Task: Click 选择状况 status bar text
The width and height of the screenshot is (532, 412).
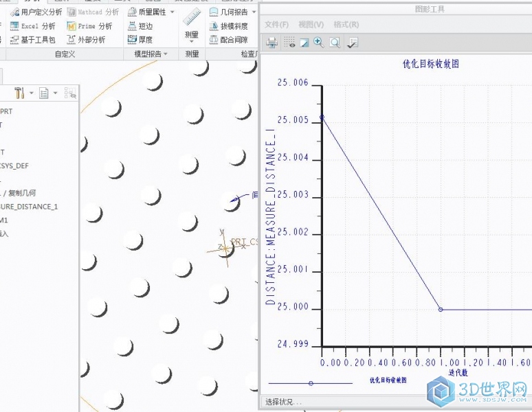Action: tap(283, 402)
